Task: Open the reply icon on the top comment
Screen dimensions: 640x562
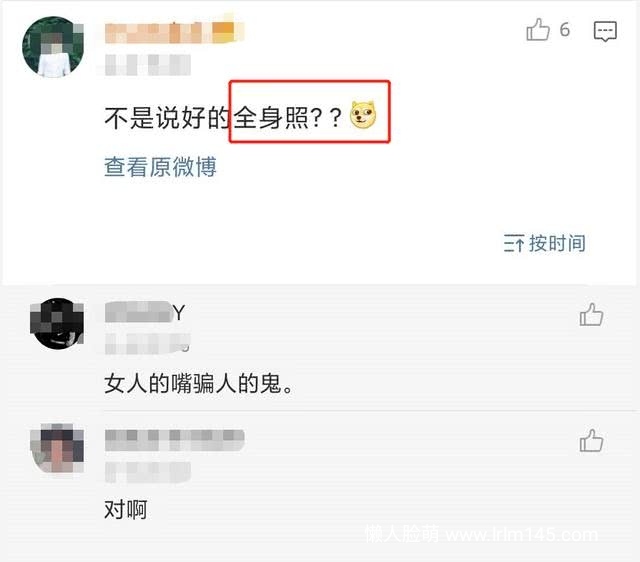Action: pos(605,31)
